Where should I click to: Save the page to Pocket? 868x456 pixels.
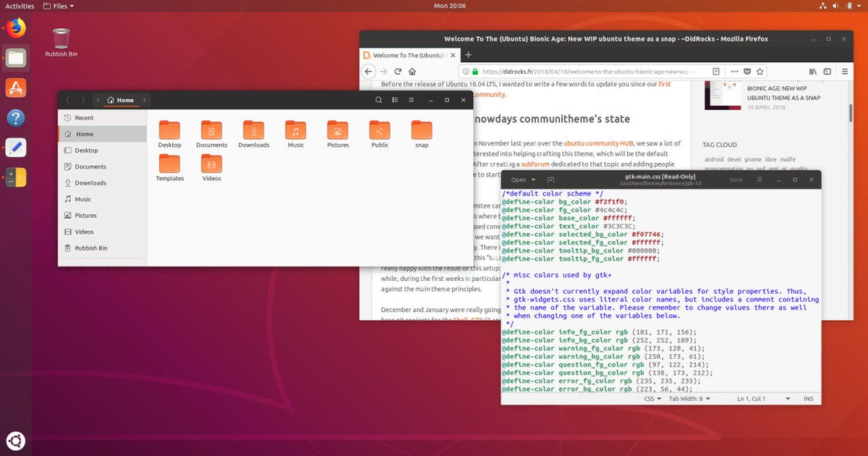[x=748, y=71]
